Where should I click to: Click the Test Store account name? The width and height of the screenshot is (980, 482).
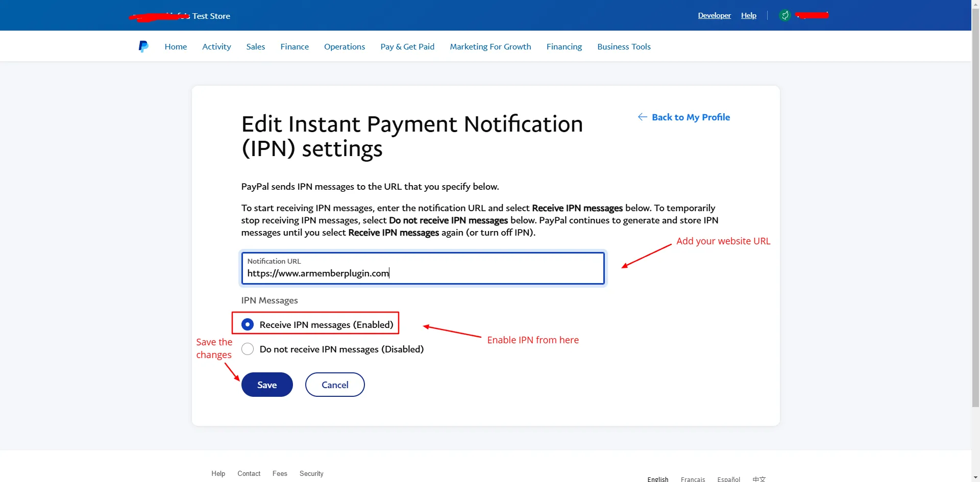coord(180,16)
